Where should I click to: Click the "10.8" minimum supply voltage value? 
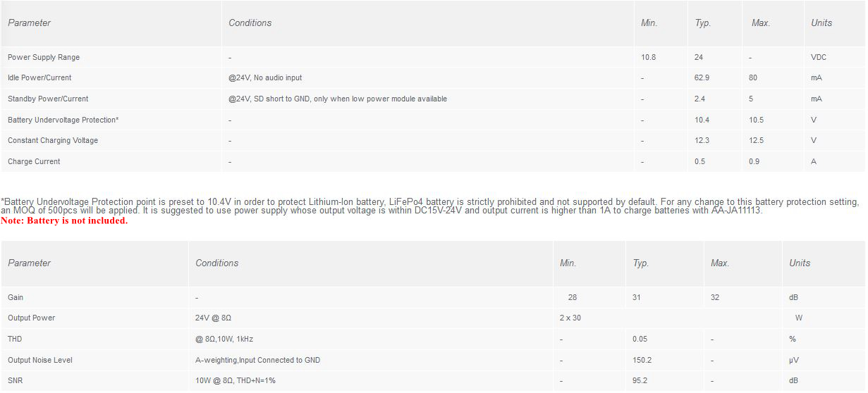(x=649, y=57)
